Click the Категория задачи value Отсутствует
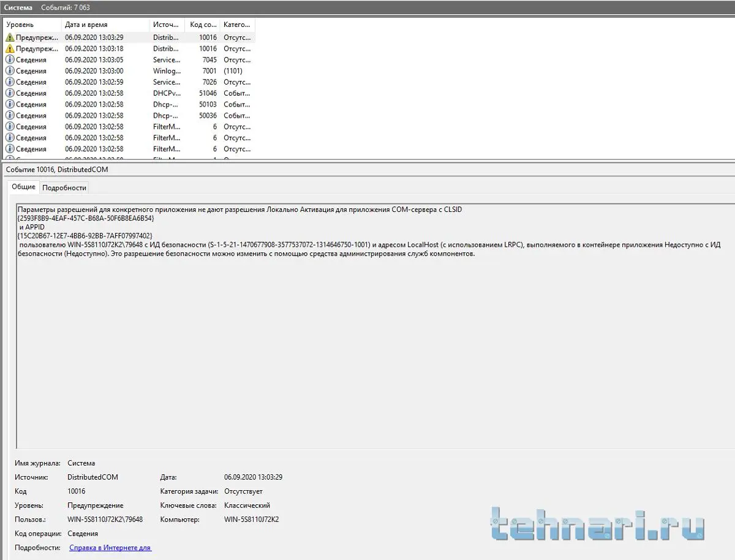Image resolution: width=735 pixels, height=560 pixels. coord(243,491)
